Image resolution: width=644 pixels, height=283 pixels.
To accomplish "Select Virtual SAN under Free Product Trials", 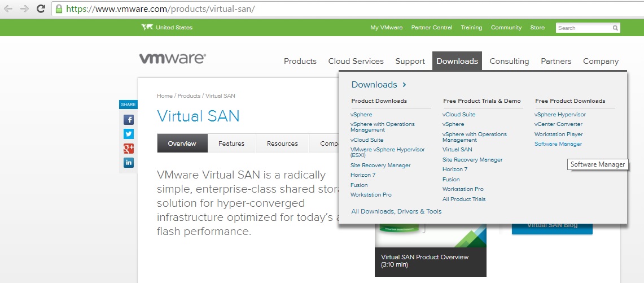I will pos(457,150).
